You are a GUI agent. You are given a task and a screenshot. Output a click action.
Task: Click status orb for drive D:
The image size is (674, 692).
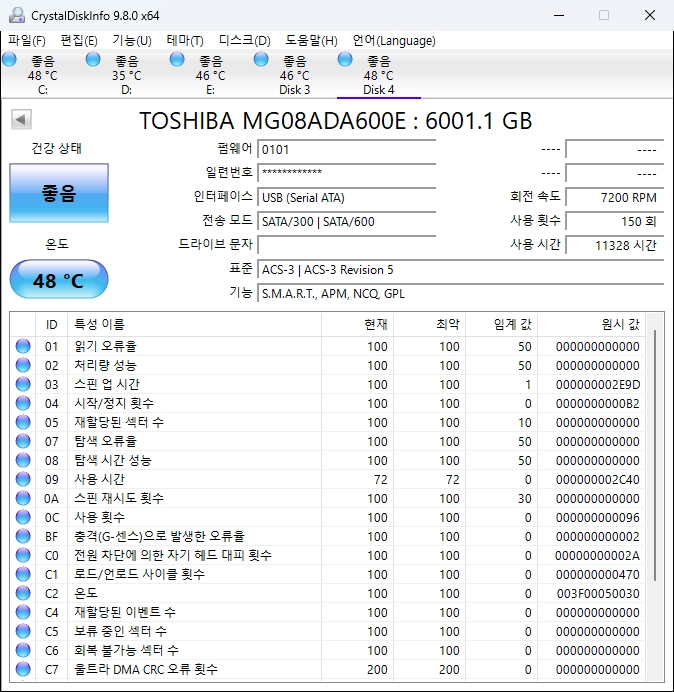[x=93, y=59]
